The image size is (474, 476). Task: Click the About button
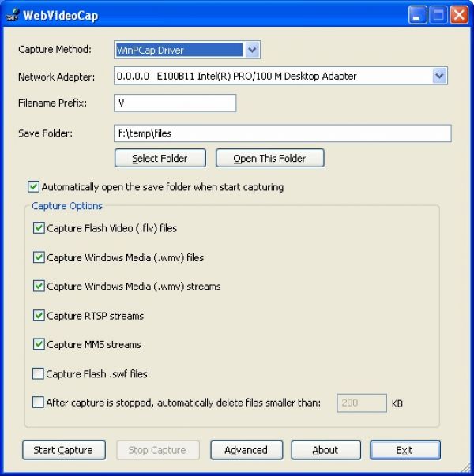point(325,450)
